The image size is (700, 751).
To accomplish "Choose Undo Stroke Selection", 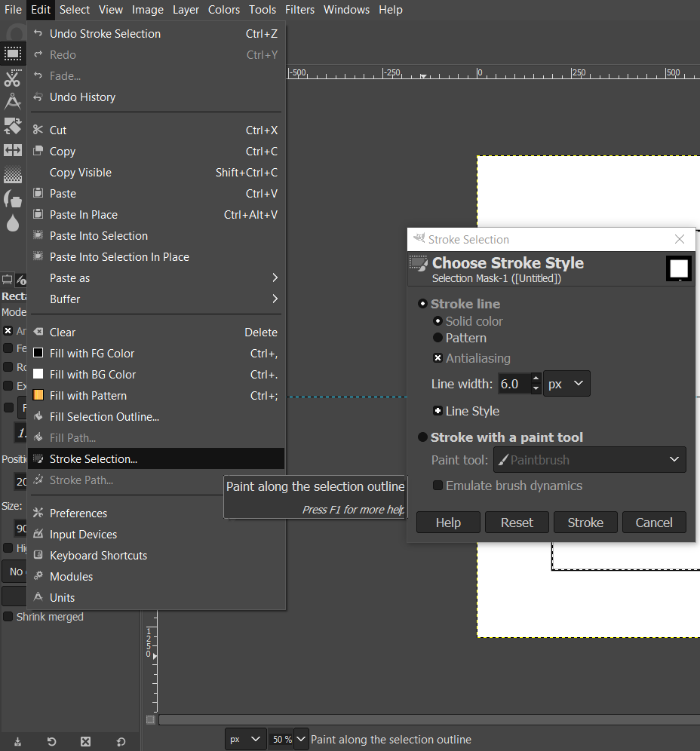I will tap(155, 34).
